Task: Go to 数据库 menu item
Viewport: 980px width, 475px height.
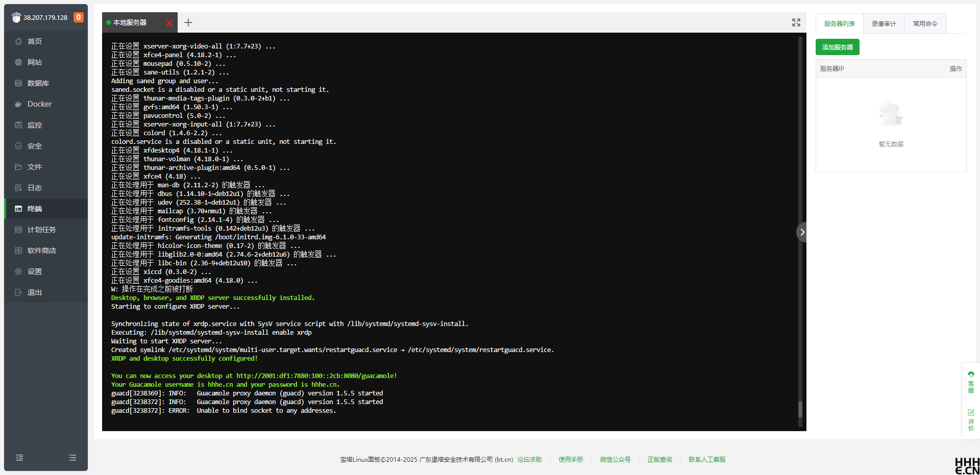Action: click(46, 83)
